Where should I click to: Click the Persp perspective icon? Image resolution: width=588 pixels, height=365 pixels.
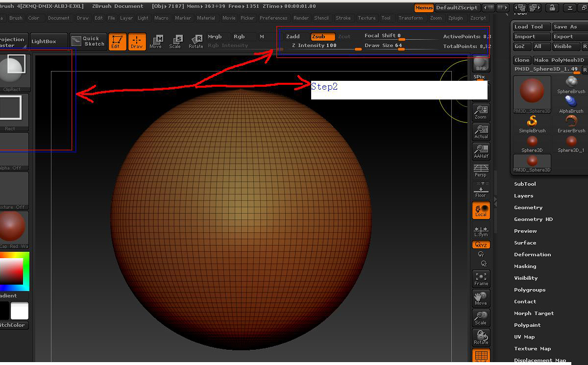pyautogui.click(x=481, y=170)
